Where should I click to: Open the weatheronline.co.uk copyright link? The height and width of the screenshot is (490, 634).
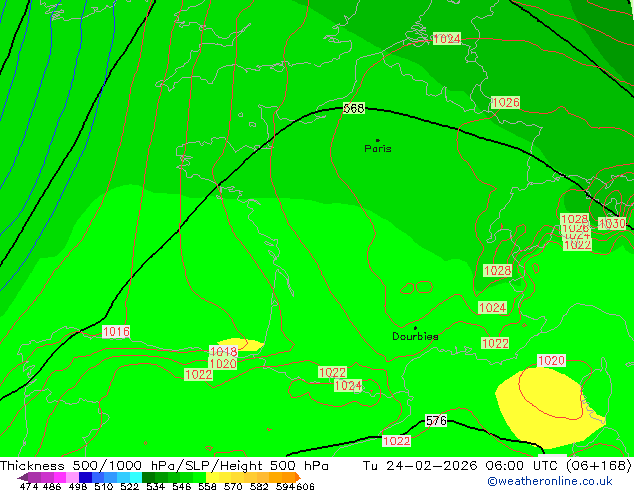point(549,481)
